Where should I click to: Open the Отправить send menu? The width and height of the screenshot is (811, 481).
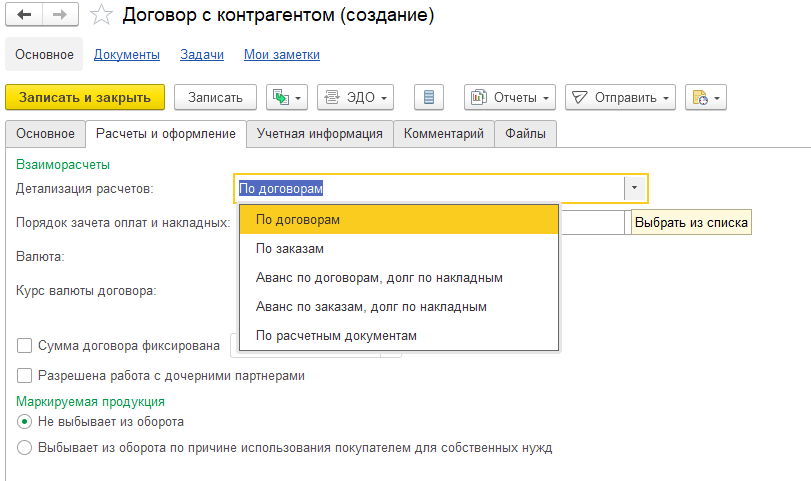point(620,97)
